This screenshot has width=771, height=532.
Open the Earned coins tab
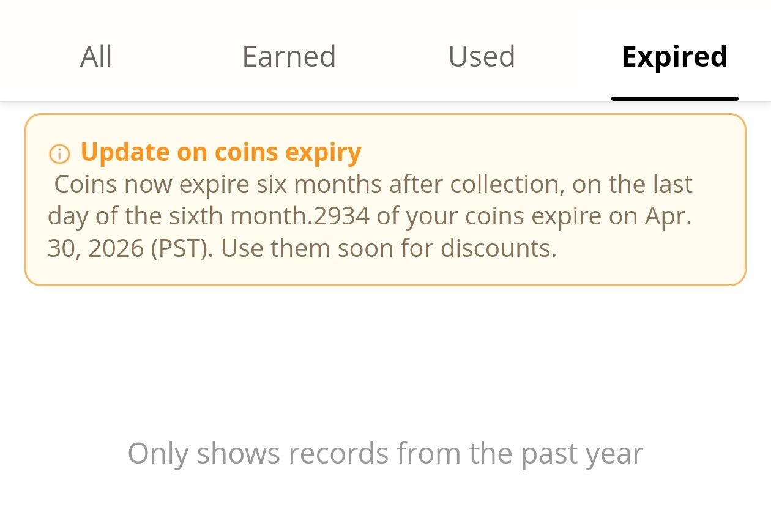[289, 57]
